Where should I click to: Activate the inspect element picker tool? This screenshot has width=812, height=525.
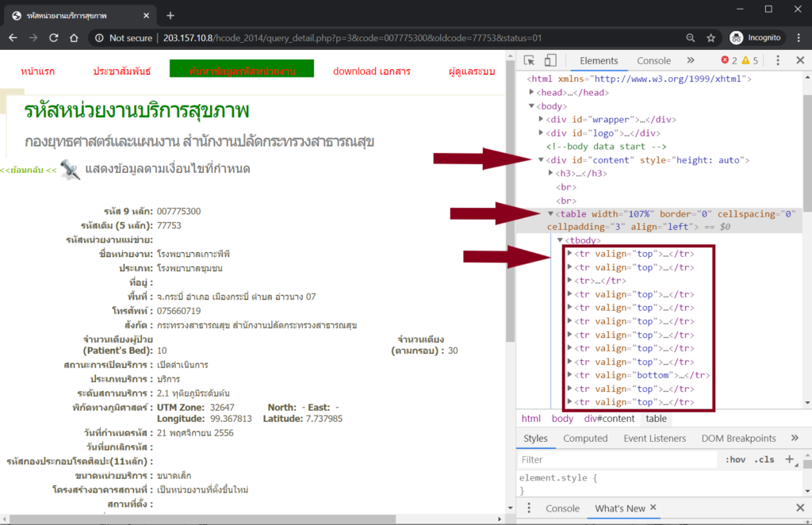530,61
